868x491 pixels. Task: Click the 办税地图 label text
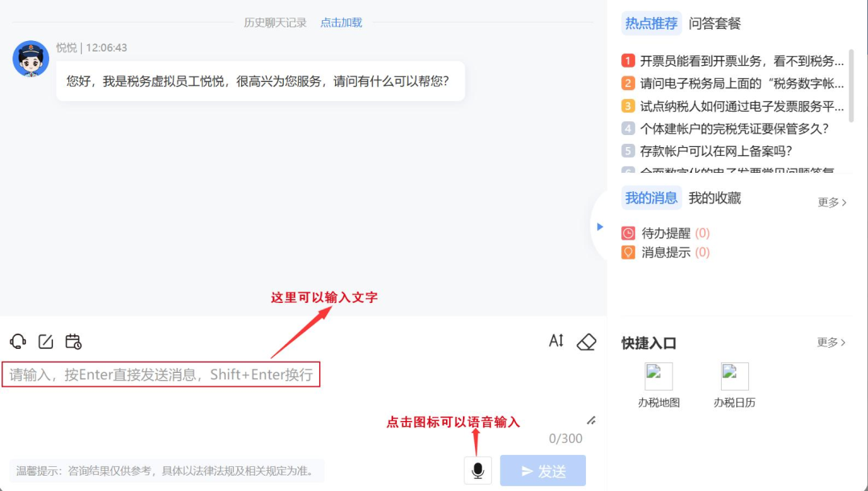(659, 403)
